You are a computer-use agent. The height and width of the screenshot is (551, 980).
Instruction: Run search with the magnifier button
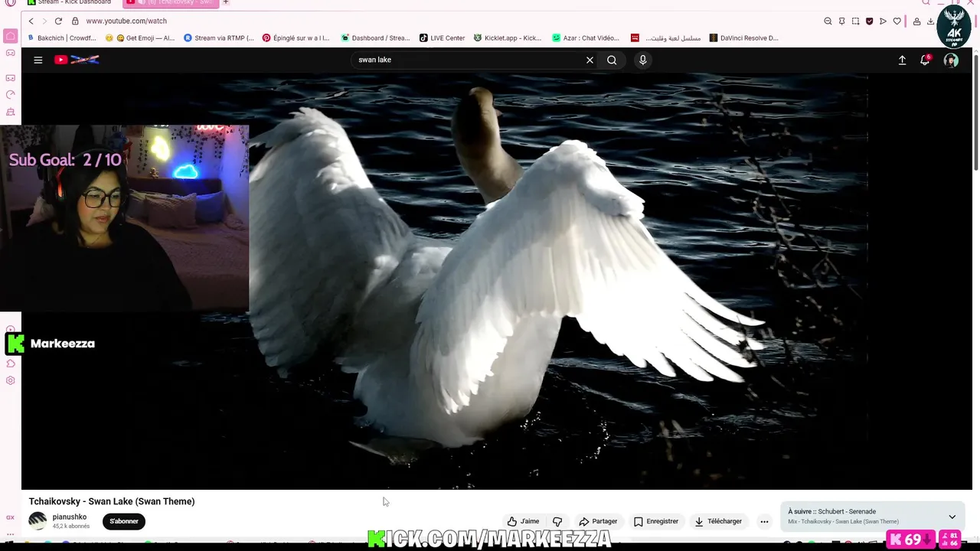coord(612,60)
